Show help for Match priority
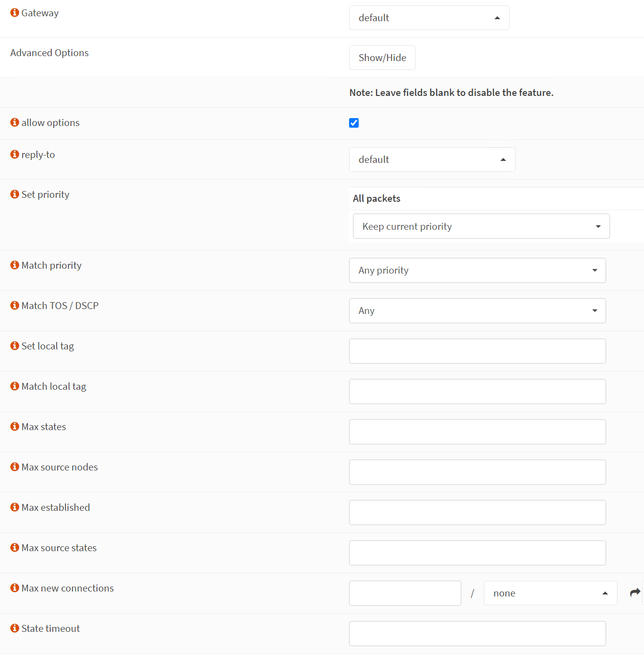This screenshot has width=644, height=654. point(15,265)
